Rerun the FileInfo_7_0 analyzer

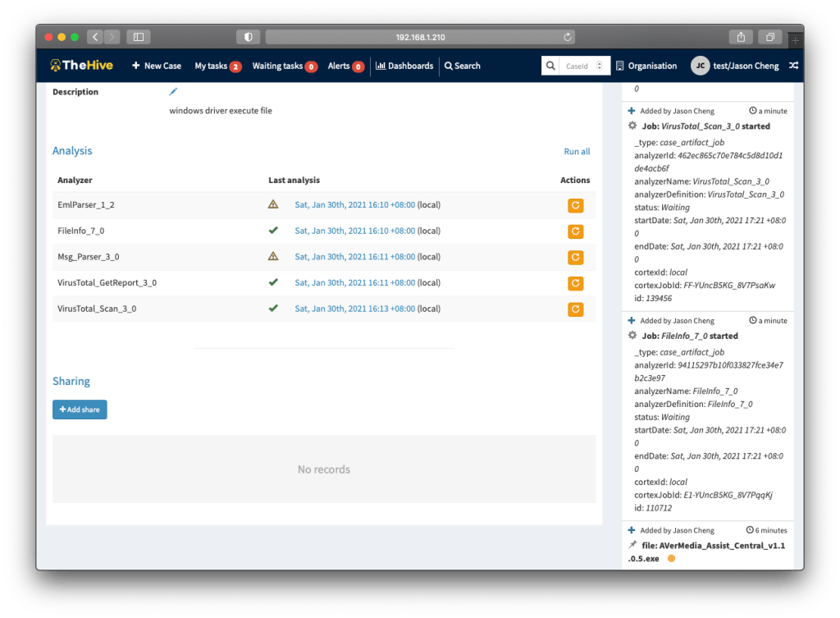[x=575, y=231]
